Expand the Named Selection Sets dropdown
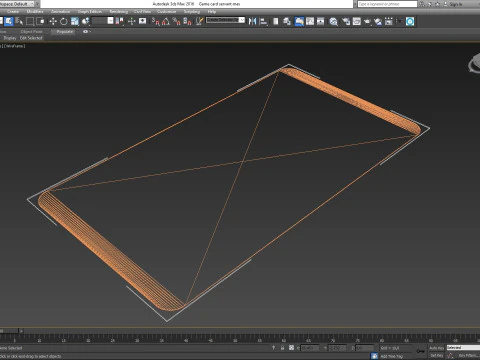Image resolution: width=480 pixels, height=360 pixels. pyautogui.click(x=225, y=20)
